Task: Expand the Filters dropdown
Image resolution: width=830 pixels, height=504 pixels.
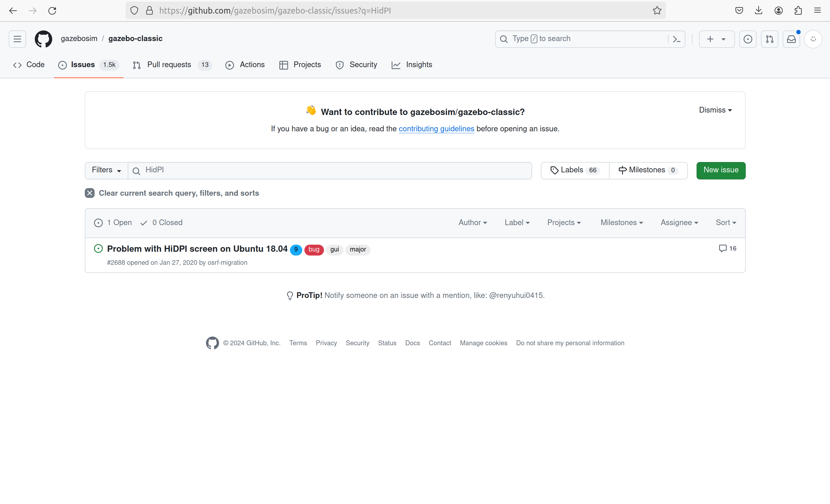Action: pos(106,170)
